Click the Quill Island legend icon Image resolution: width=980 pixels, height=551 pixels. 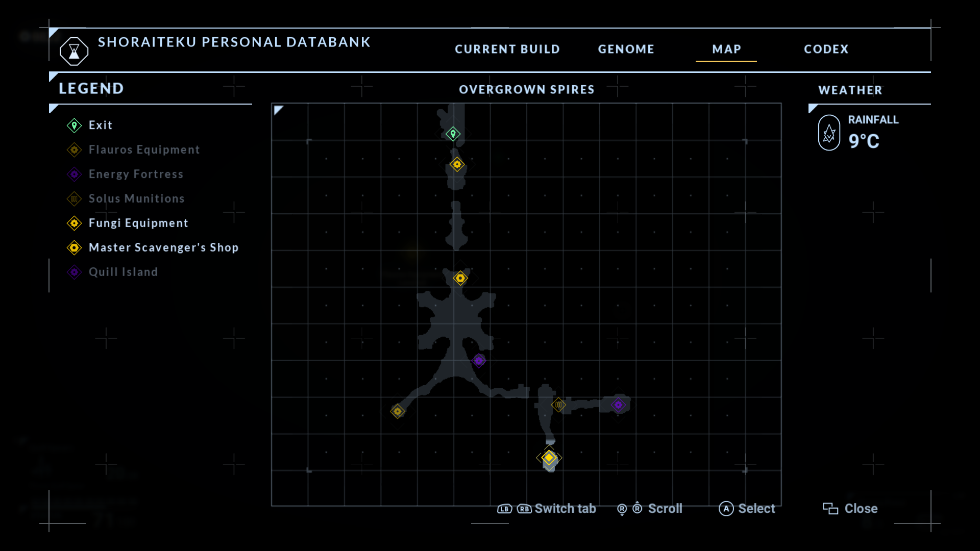(75, 272)
